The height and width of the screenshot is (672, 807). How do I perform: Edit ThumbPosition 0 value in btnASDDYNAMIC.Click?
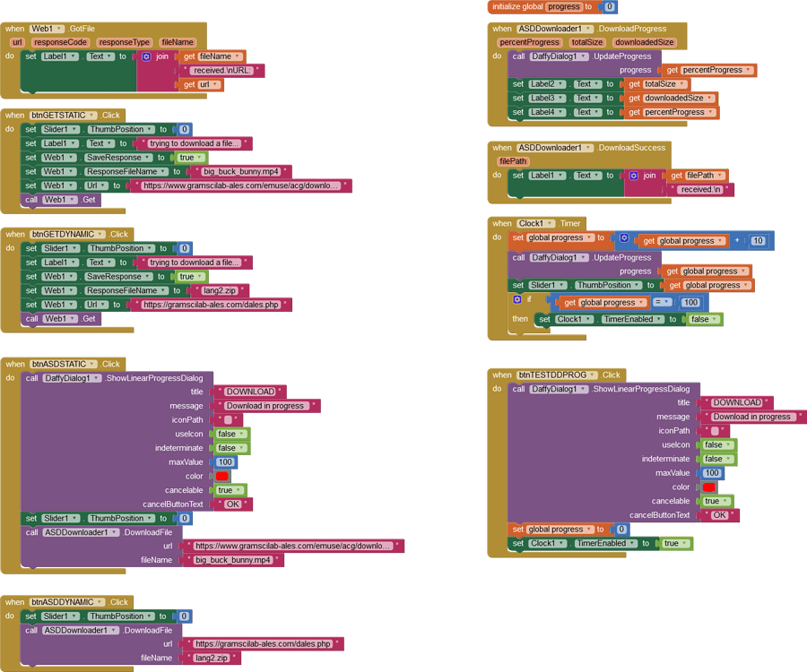184,616
